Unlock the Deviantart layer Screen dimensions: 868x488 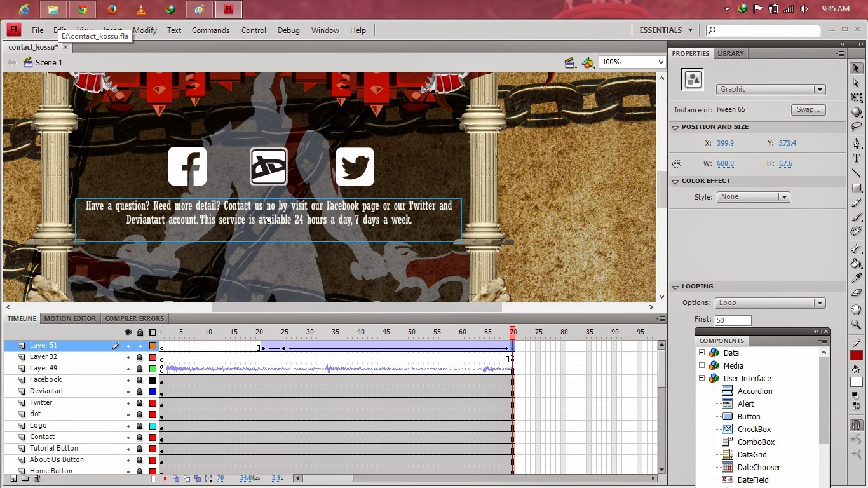(140, 391)
